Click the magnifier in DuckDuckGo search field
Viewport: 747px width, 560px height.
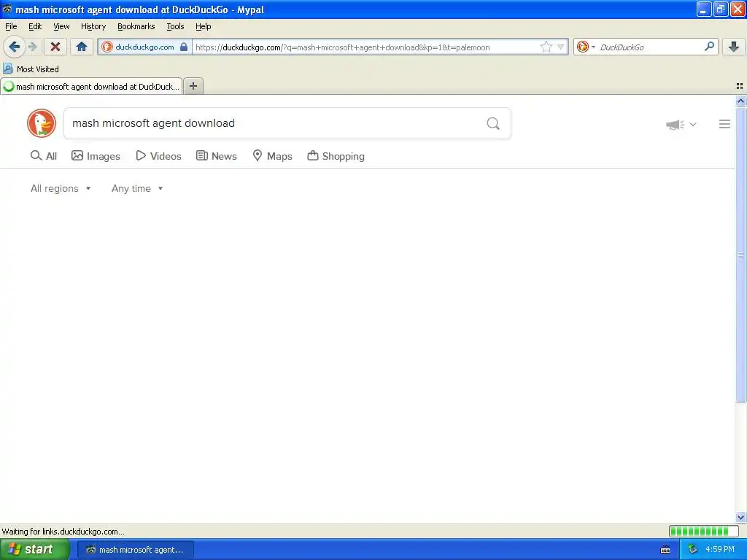pyautogui.click(x=493, y=124)
